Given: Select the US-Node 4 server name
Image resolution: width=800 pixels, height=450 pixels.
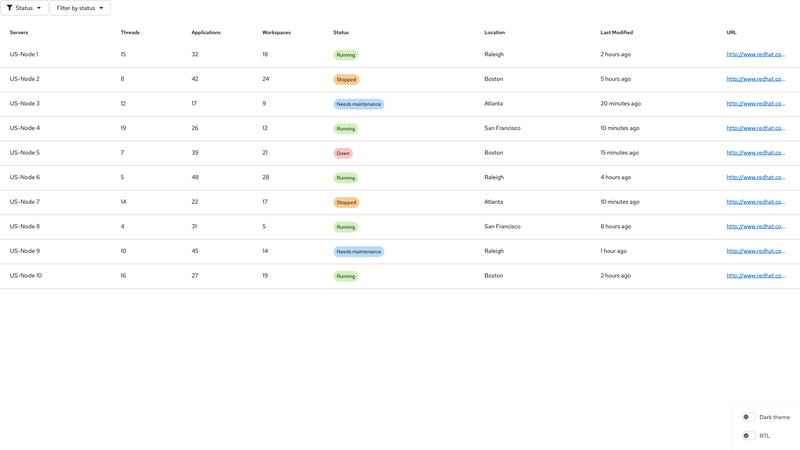Looking at the screenshot, I should (x=24, y=128).
